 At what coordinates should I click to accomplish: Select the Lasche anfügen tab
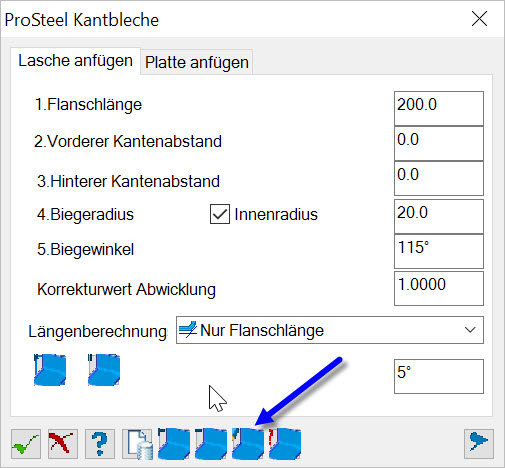(75, 61)
